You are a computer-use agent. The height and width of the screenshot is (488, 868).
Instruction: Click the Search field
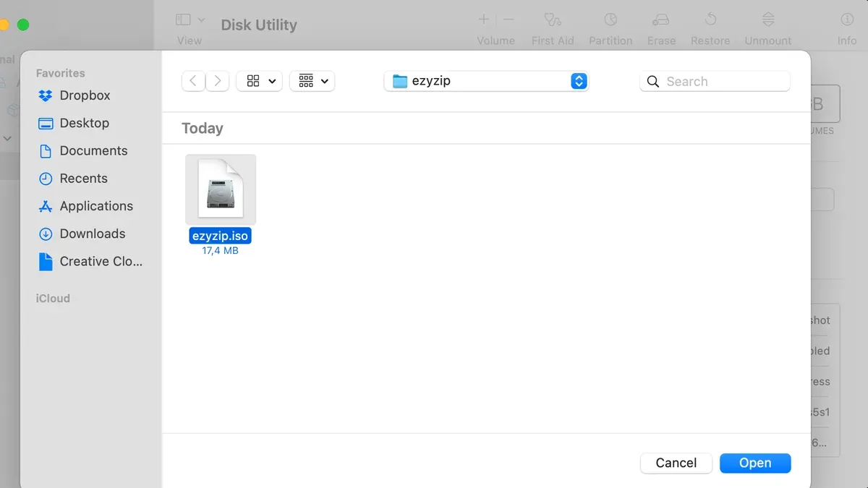(x=715, y=81)
